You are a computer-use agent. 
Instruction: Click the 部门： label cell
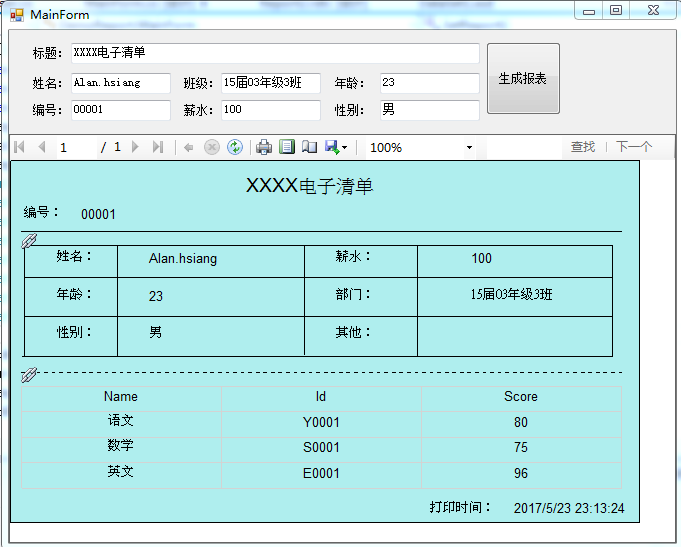(x=361, y=297)
